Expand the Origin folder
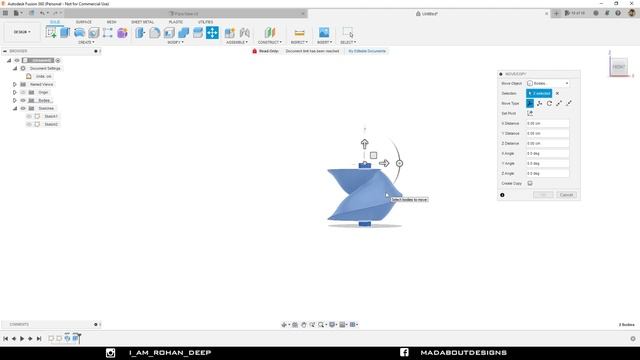This screenshot has width=640, height=360. [15, 92]
